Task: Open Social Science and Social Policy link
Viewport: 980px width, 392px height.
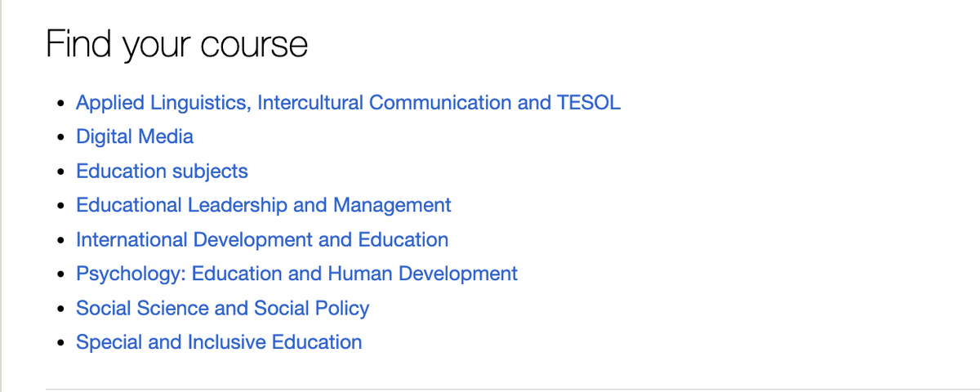Action: tap(222, 308)
